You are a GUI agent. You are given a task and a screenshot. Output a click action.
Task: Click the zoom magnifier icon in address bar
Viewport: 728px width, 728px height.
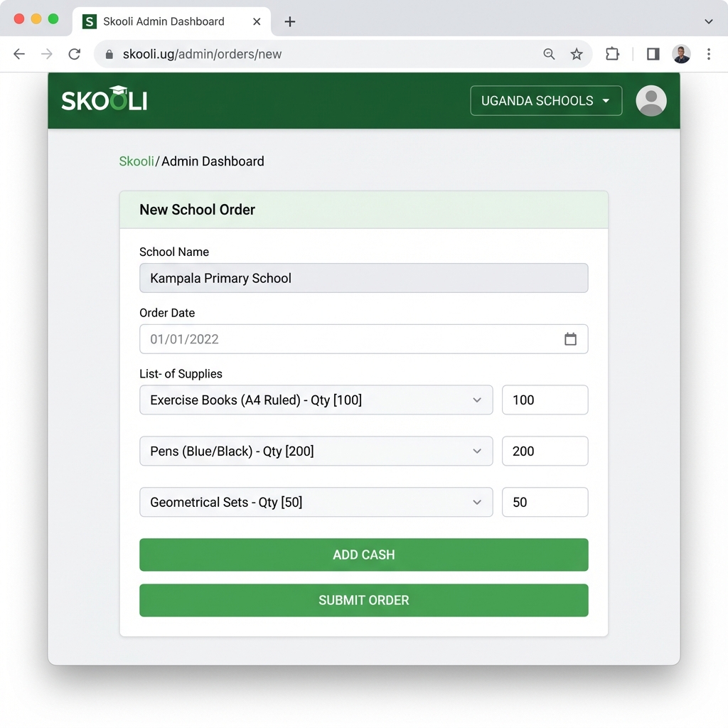[549, 54]
